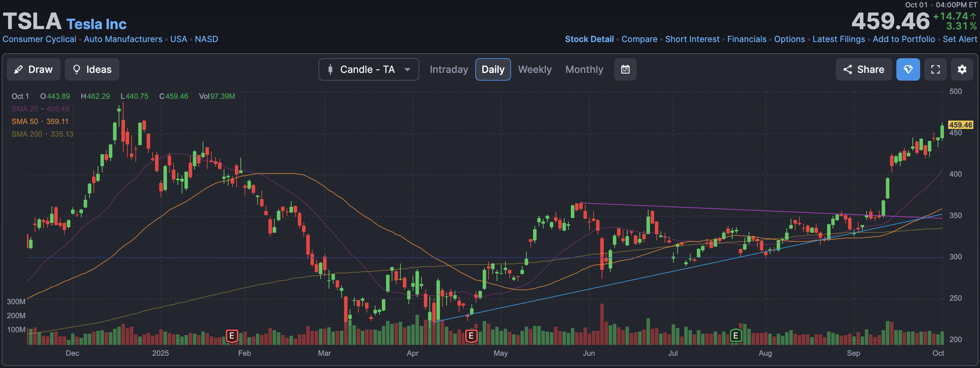This screenshot has height=368, width=980.
Task: Click the C 459.46 close value
Action: click(174, 96)
